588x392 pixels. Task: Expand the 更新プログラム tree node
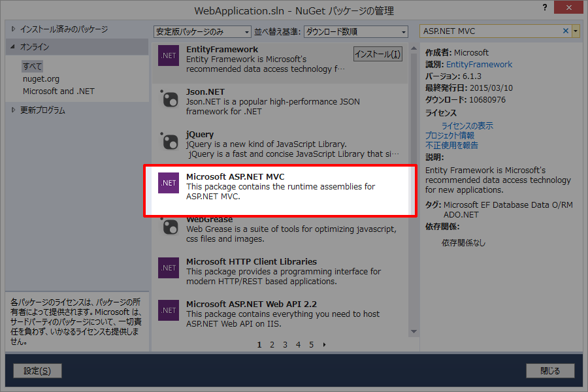pyautogui.click(x=14, y=110)
